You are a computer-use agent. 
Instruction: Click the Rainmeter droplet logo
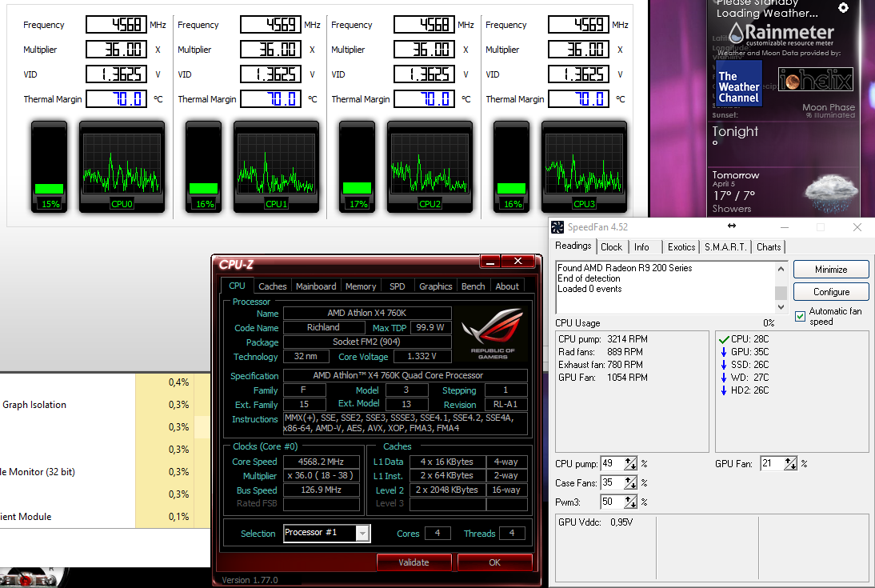tap(737, 33)
